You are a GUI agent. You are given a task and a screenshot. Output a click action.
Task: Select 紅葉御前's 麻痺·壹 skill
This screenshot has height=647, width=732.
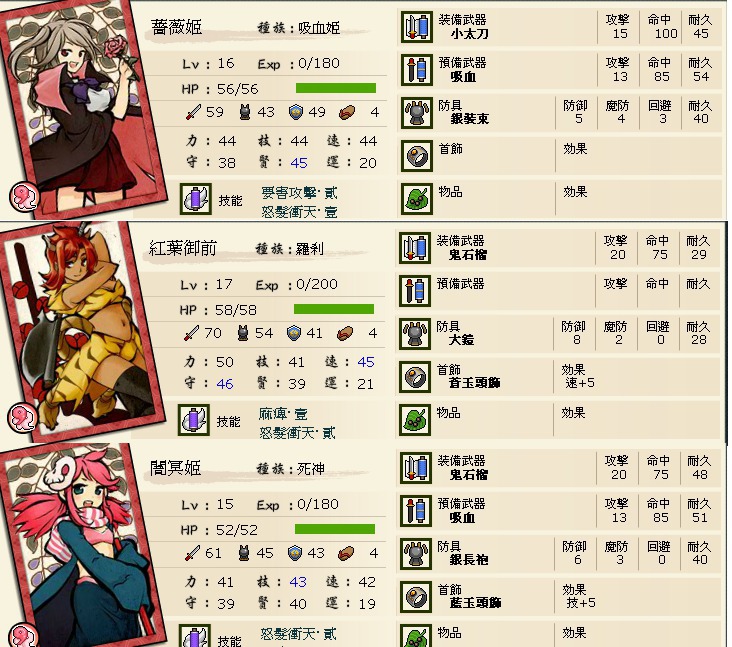tap(283, 413)
